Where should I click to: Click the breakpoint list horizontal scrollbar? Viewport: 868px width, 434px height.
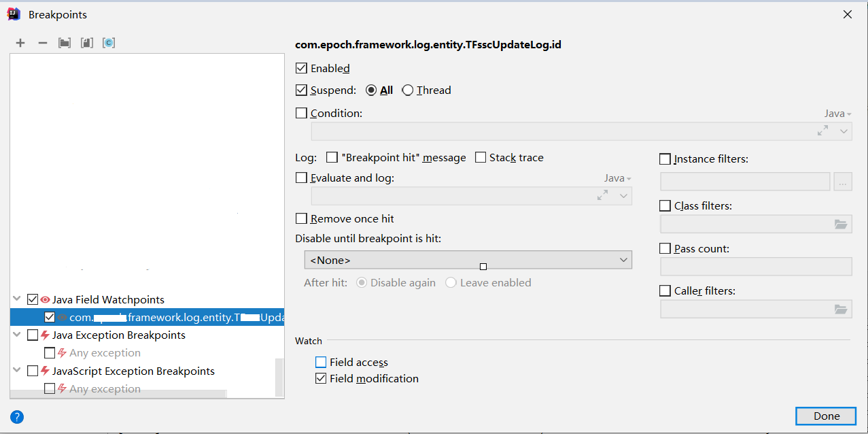[118, 394]
